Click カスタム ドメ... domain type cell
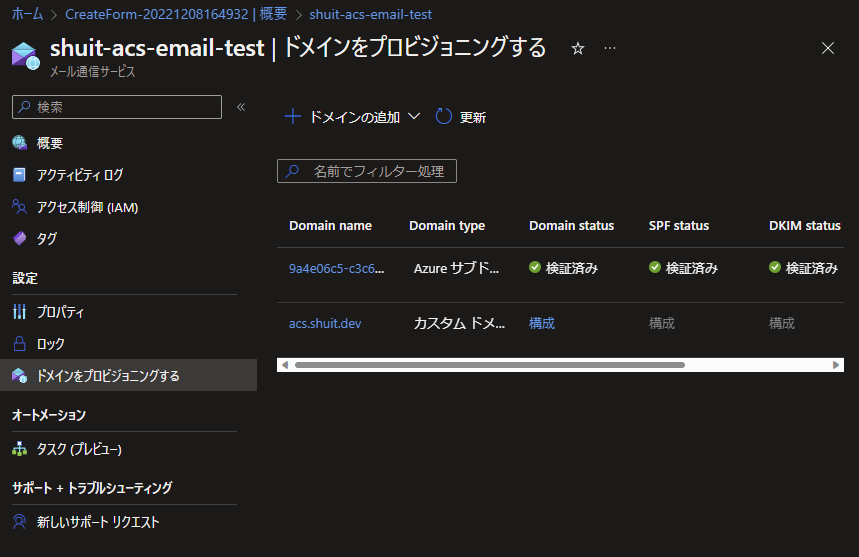 tap(459, 324)
